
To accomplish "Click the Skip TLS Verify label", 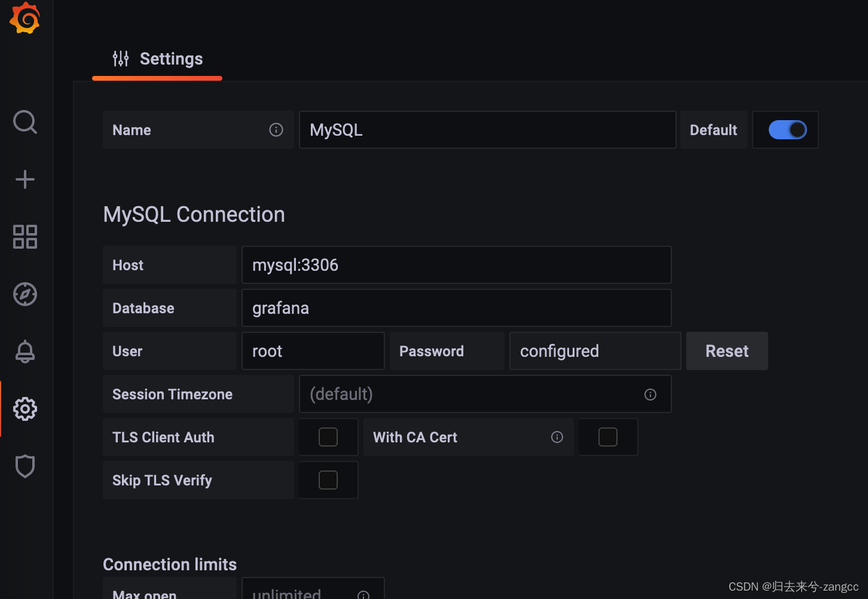I will 162,480.
